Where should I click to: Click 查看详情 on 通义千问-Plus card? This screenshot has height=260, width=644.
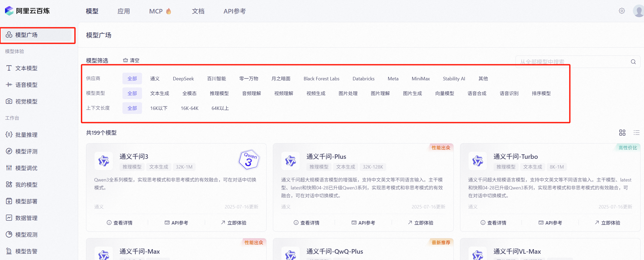click(x=306, y=223)
